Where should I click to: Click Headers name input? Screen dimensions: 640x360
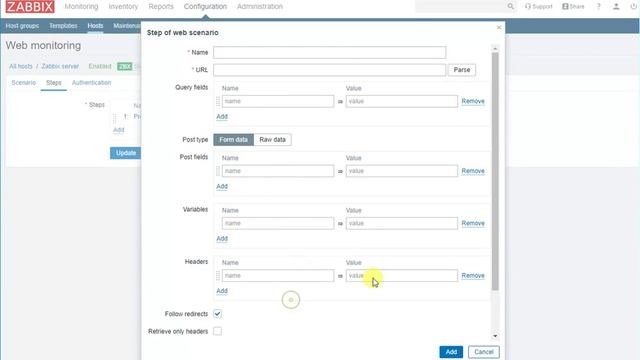[278, 276]
